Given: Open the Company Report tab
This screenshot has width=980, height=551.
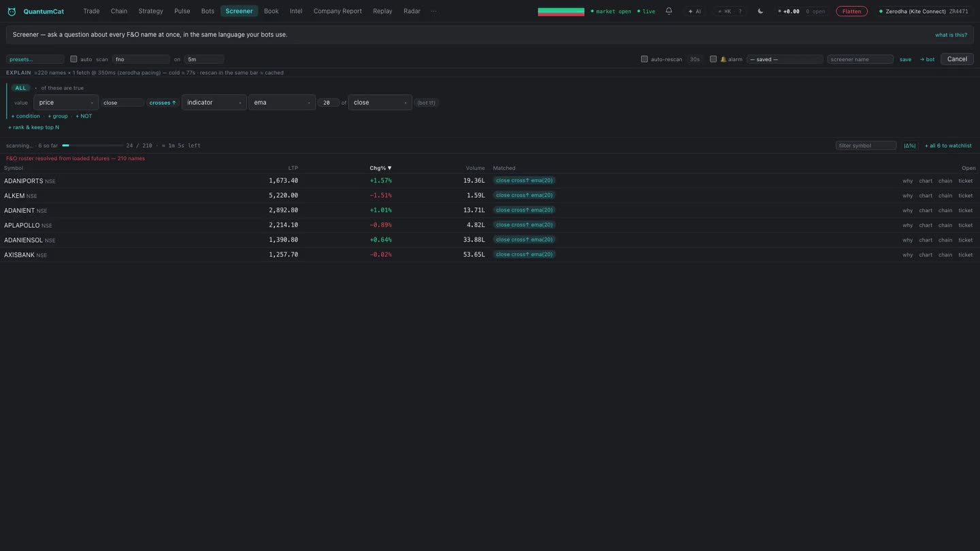Looking at the screenshot, I should (338, 11).
